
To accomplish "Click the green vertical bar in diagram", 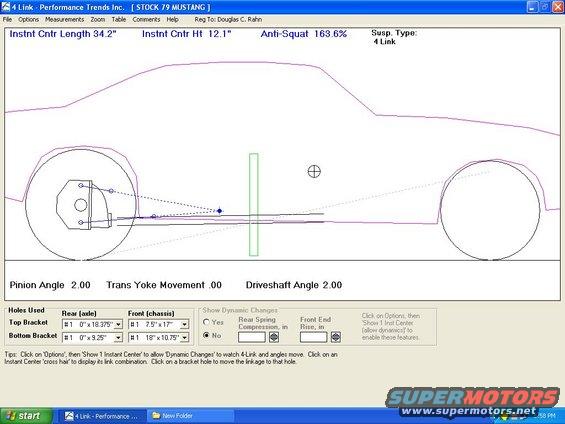I will [x=254, y=205].
